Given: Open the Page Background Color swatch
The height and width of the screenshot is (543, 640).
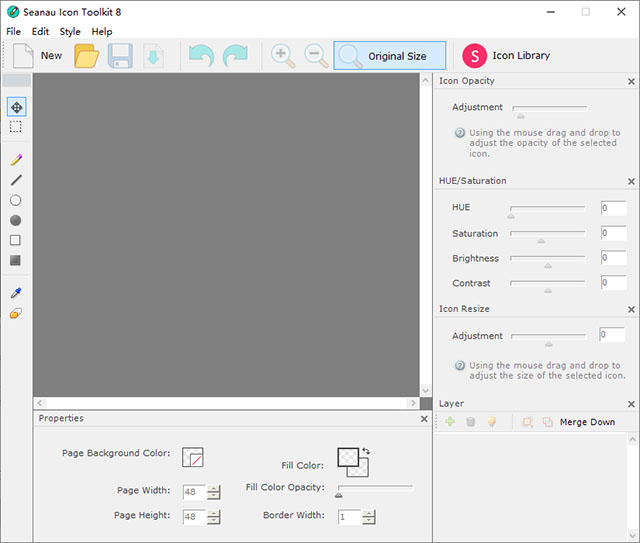Looking at the screenshot, I should [x=193, y=457].
